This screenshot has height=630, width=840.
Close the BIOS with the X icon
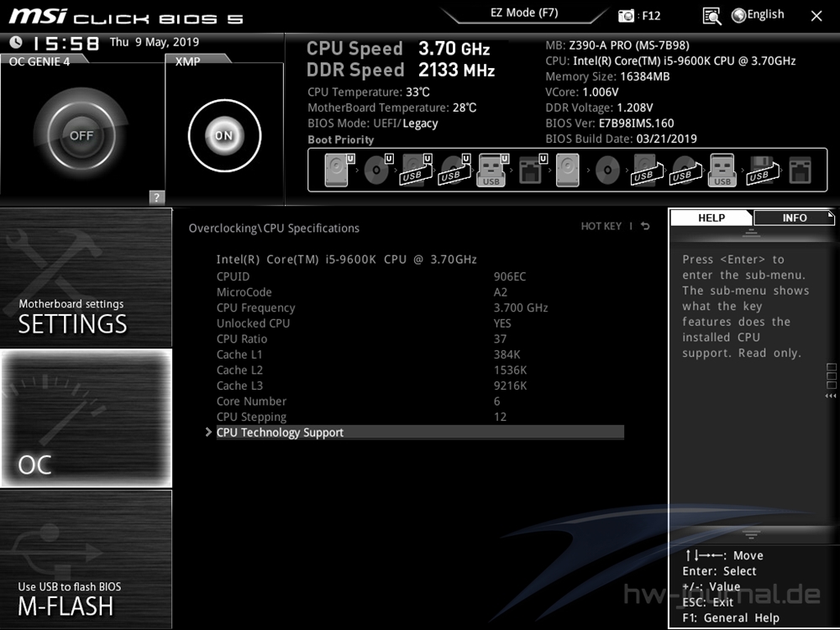coord(816,16)
